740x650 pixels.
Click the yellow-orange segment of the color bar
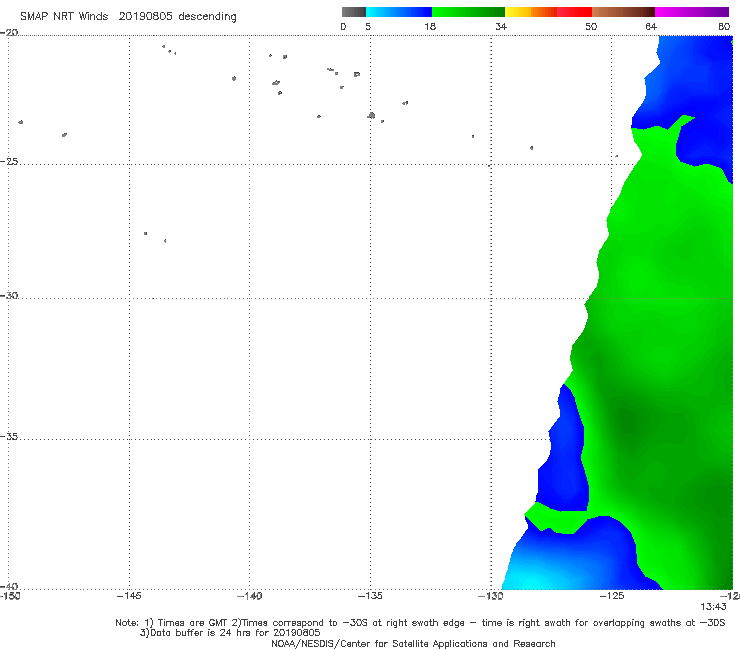(530, 12)
